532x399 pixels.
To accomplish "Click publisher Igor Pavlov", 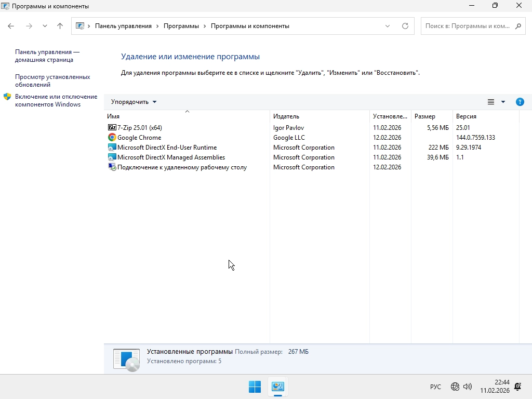I will pyautogui.click(x=288, y=128).
